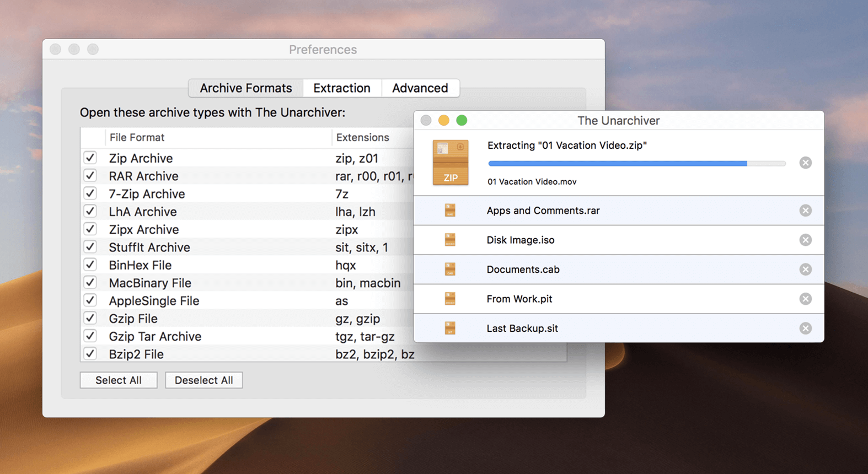Click the From Work.pit archive icon
The height and width of the screenshot is (474, 868).
click(x=450, y=299)
